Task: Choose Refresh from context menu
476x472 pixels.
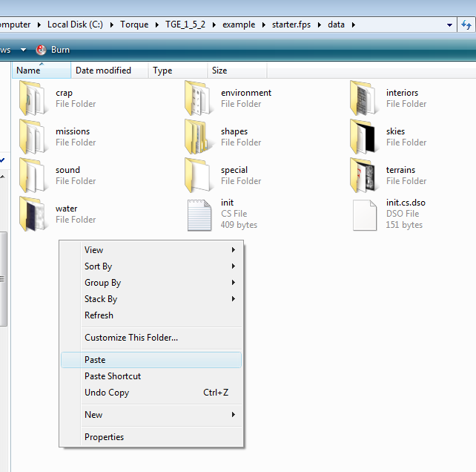Action: [x=151, y=315]
